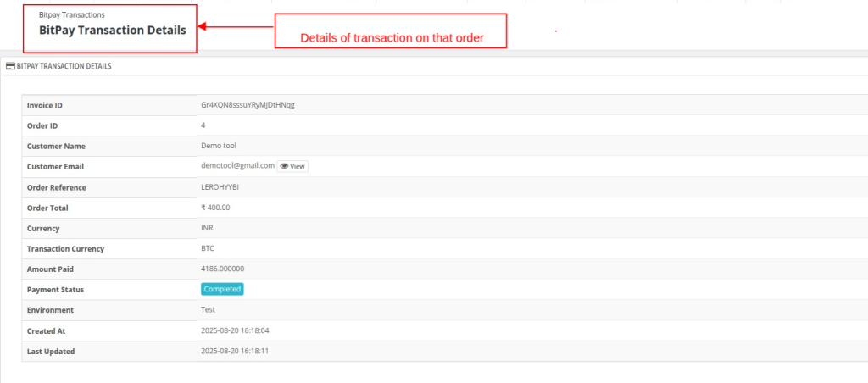Viewport: 868px width, 383px height.
Task: Click the Amount Paid value 4186.000000
Action: tap(223, 269)
